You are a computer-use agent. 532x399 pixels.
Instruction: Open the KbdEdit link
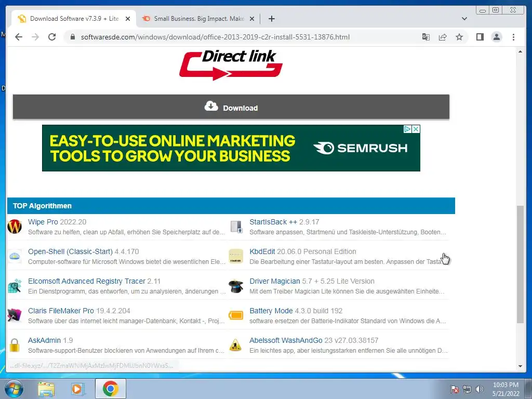click(x=262, y=251)
